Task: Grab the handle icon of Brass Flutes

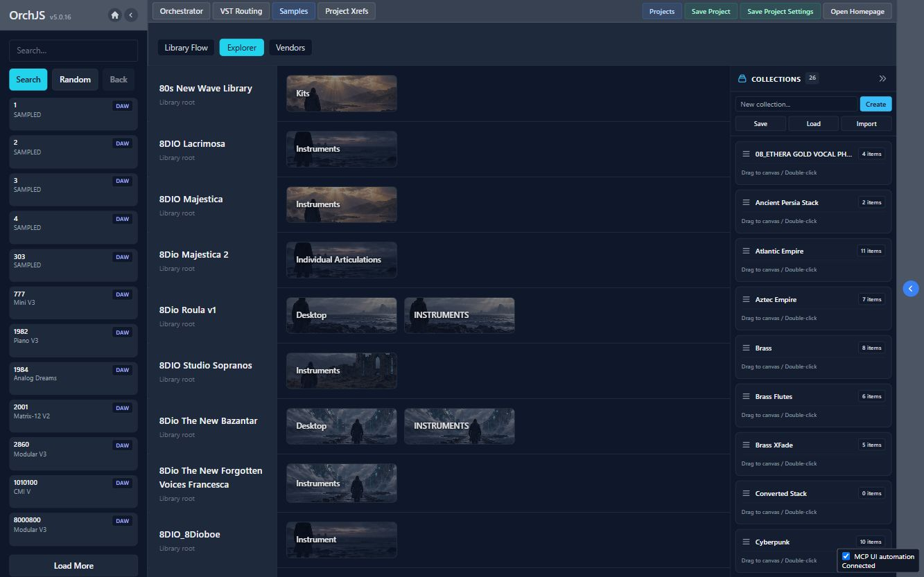Action: tap(746, 396)
